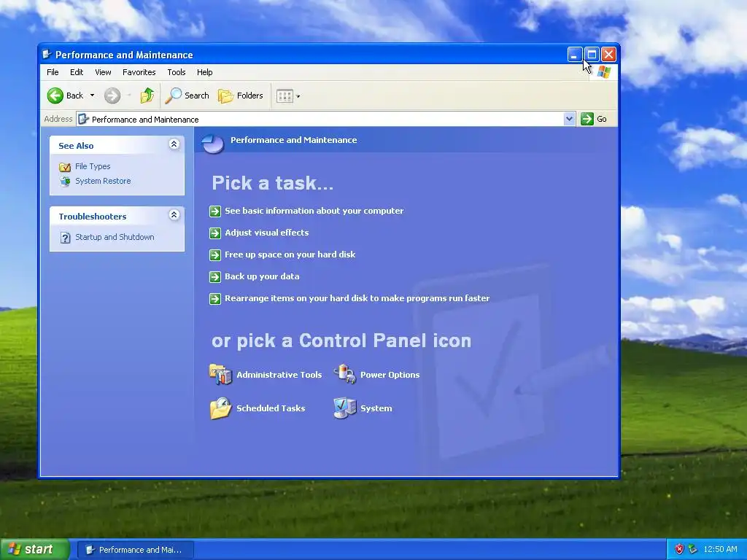Expand the Address bar dropdown
The width and height of the screenshot is (747, 560).
tap(569, 119)
